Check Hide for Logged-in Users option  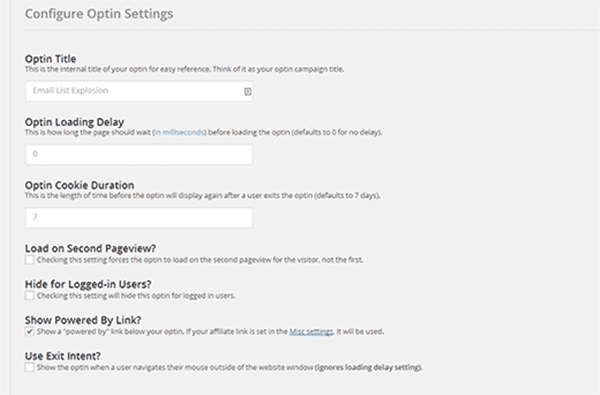pyautogui.click(x=29, y=295)
